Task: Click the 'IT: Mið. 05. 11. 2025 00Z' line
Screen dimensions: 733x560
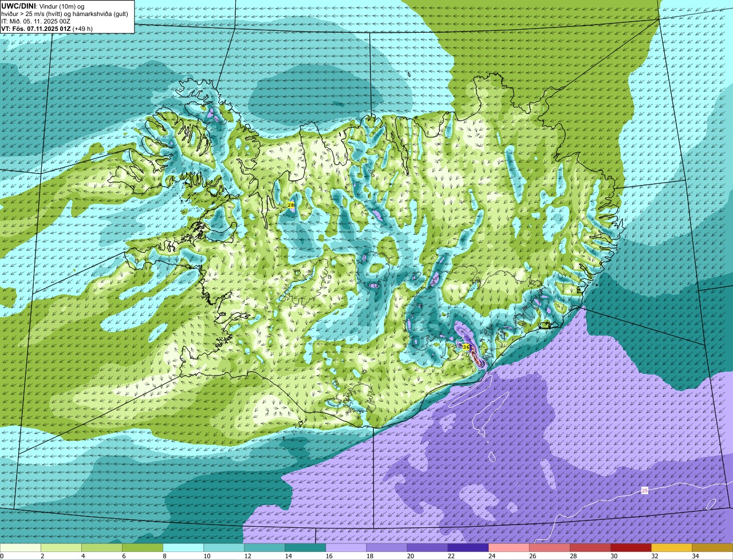Action: pos(36,21)
